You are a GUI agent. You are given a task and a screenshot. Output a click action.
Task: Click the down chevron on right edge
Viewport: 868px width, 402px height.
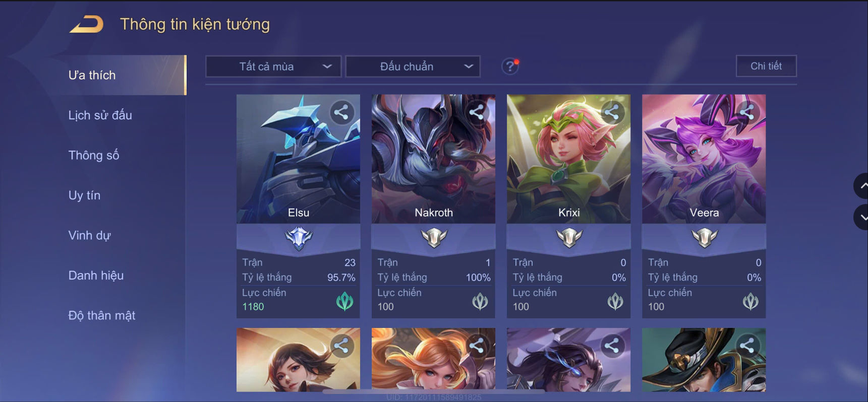coord(862,217)
